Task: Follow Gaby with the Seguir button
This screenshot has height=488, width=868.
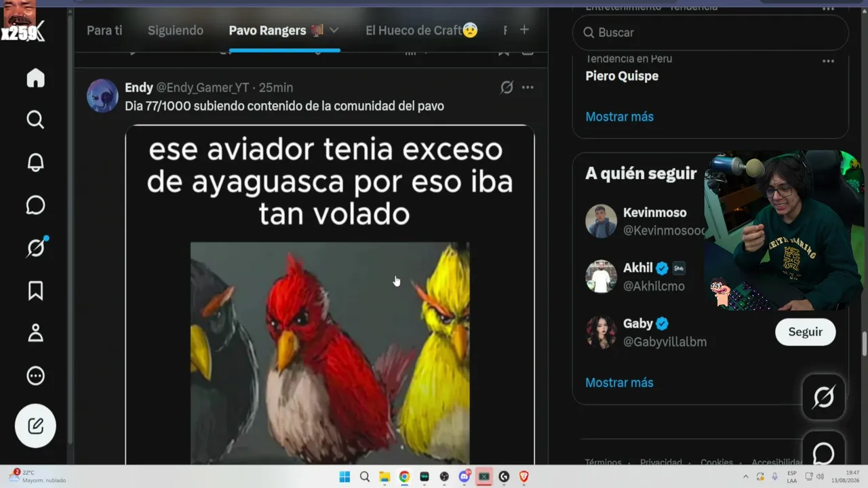Action: point(805,332)
